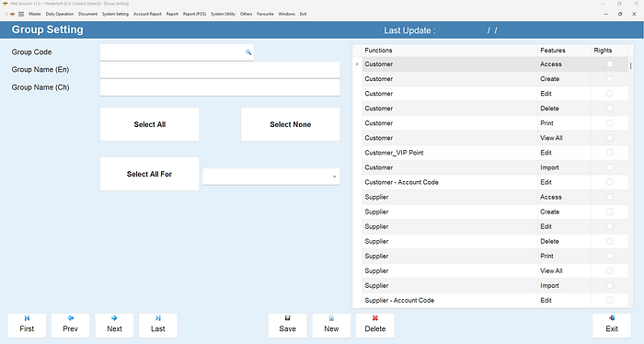Tick Rights checkbox for Customer Edit
This screenshot has width=644, height=344.
[x=609, y=94]
